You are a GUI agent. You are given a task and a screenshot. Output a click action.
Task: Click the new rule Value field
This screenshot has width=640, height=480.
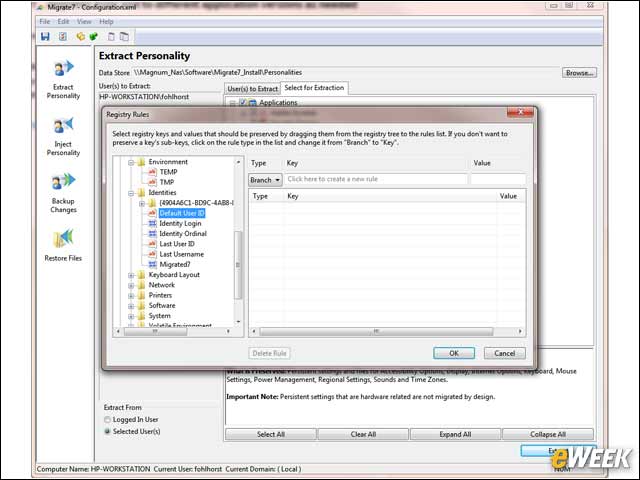(x=498, y=179)
